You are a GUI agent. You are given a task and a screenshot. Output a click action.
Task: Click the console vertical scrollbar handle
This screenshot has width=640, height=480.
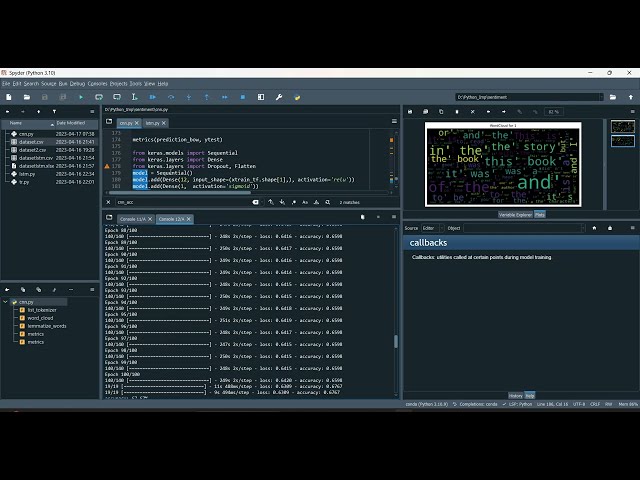396,341
